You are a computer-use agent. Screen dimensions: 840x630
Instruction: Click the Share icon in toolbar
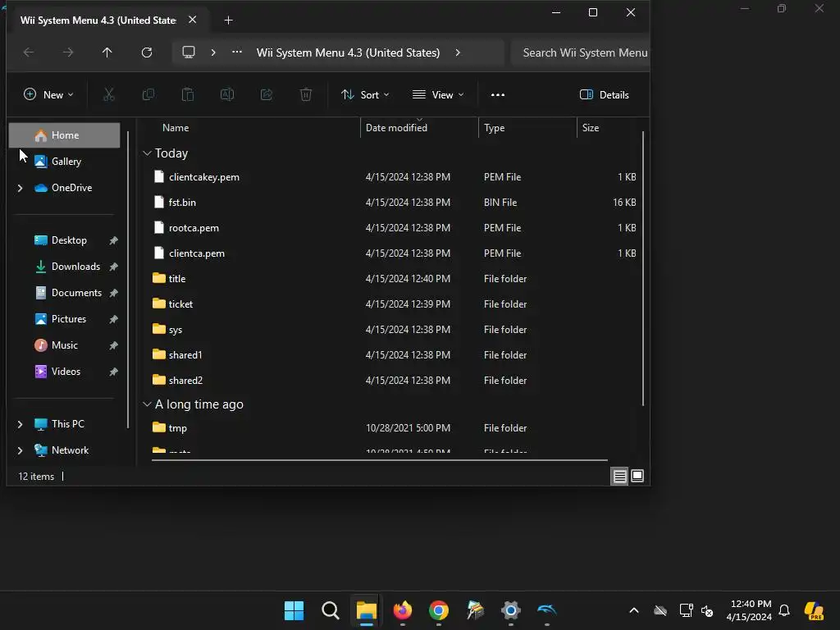click(x=267, y=95)
